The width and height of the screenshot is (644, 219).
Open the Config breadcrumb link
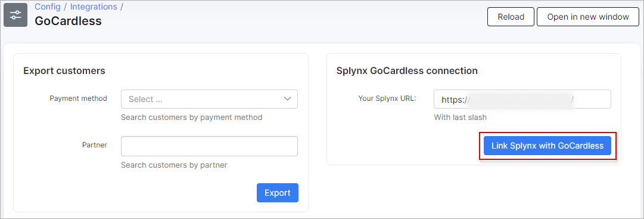tap(48, 7)
